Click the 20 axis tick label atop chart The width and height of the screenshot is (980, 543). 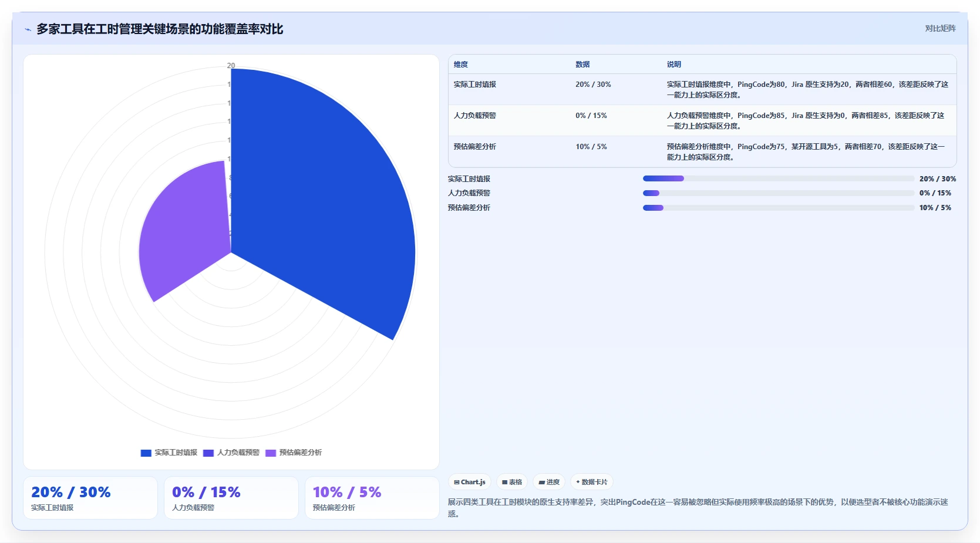(x=231, y=66)
